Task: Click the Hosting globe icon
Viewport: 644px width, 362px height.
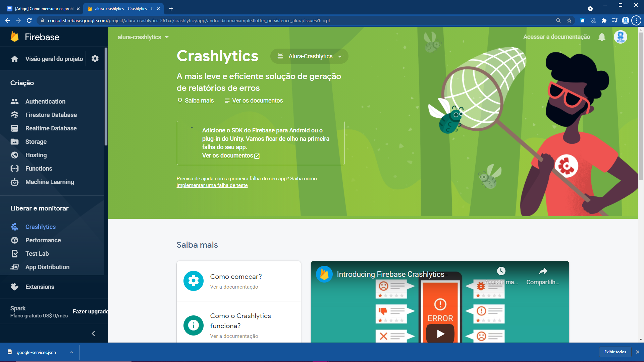Action: pyautogui.click(x=14, y=155)
